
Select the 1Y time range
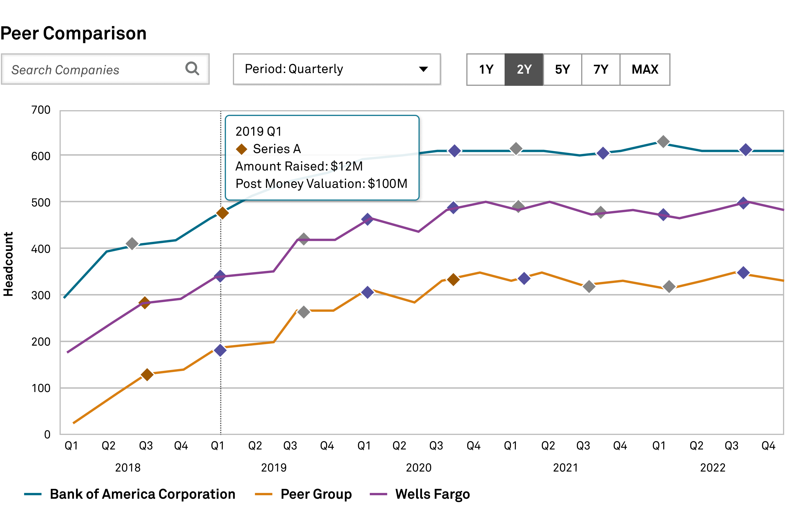click(486, 70)
